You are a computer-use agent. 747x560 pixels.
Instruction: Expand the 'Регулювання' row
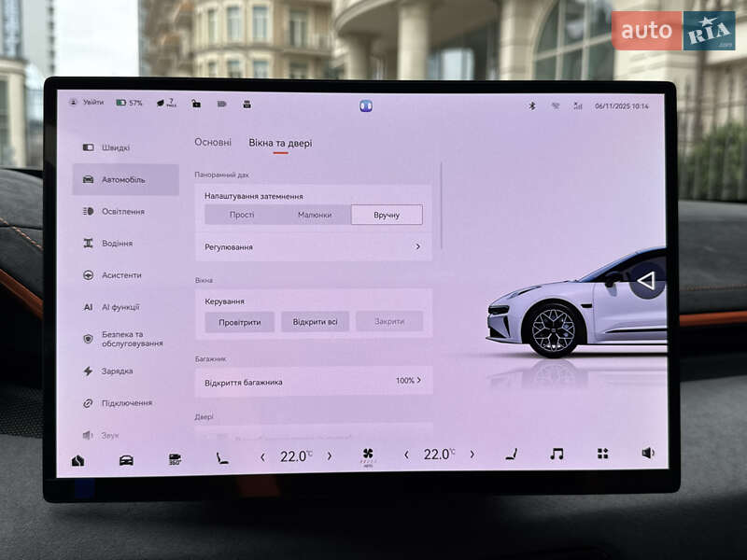[x=313, y=247]
